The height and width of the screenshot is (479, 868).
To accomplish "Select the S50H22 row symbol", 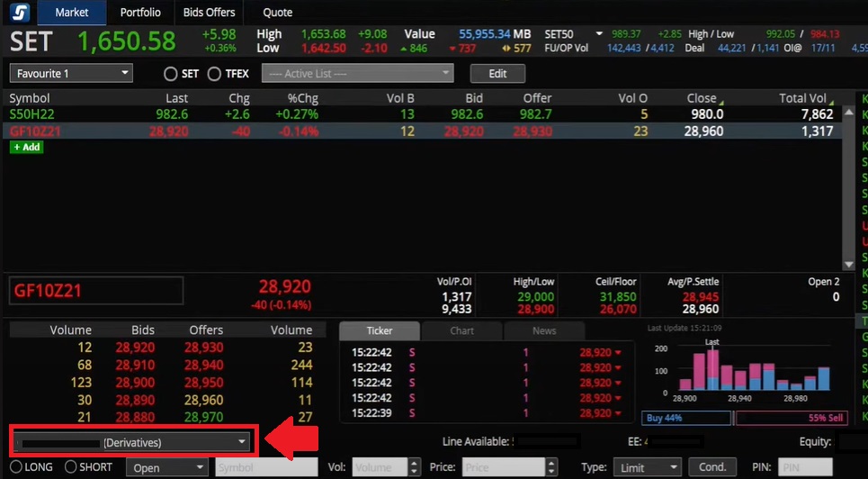I will pos(31,114).
